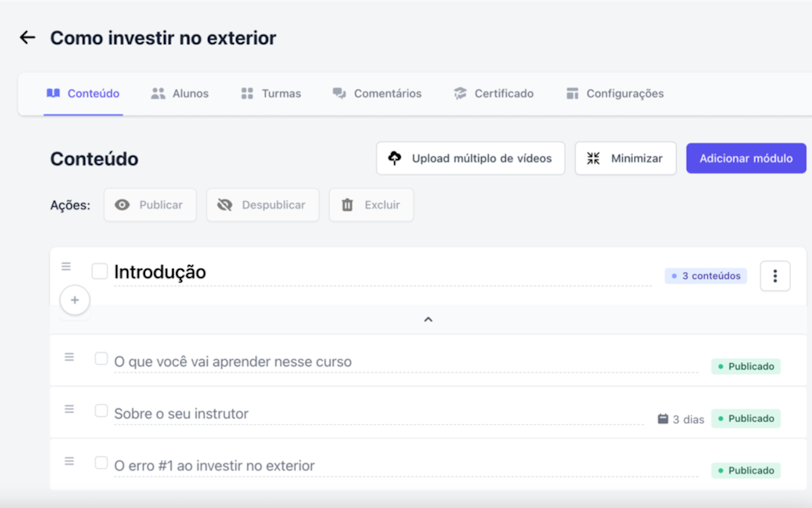Click the '3 dias' calendar label
The width and height of the screenshot is (812, 508).
click(681, 420)
